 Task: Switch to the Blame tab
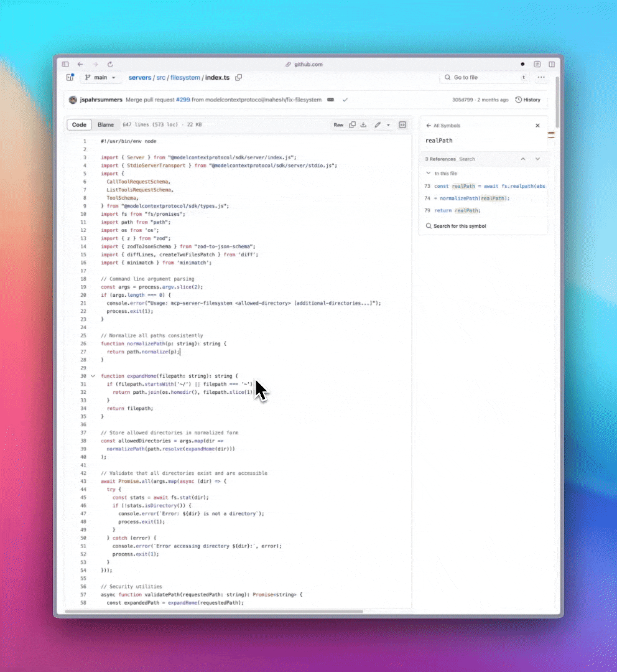tap(106, 125)
